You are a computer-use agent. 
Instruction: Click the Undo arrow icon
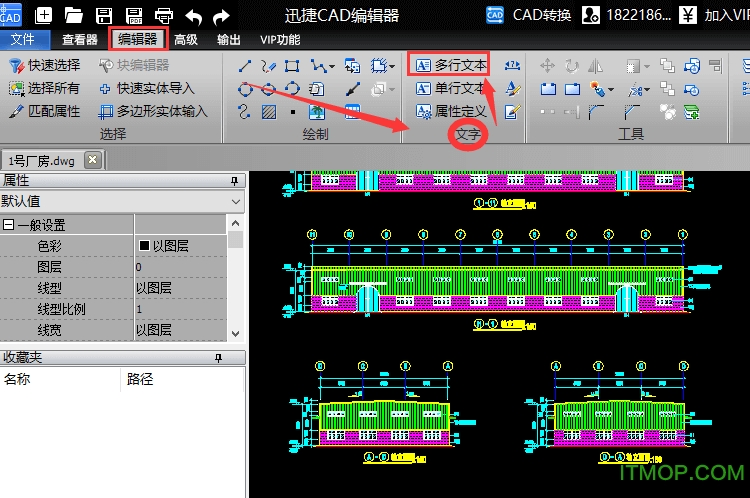(x=193, y=15)
